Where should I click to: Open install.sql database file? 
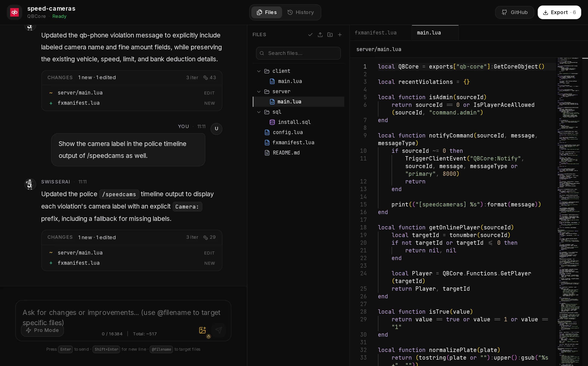[x=298, y=122]
